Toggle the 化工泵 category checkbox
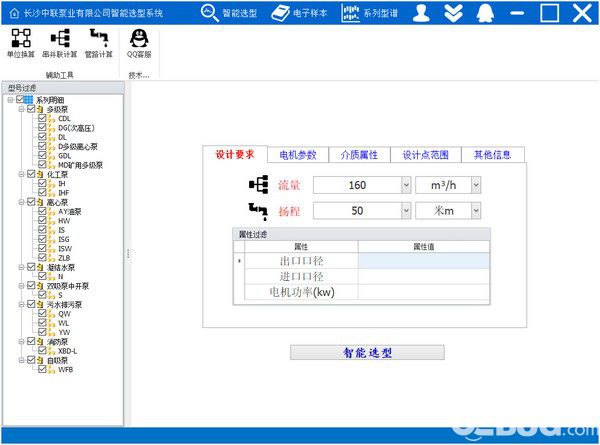Viewport: 600px width, 445px height. 31,174
